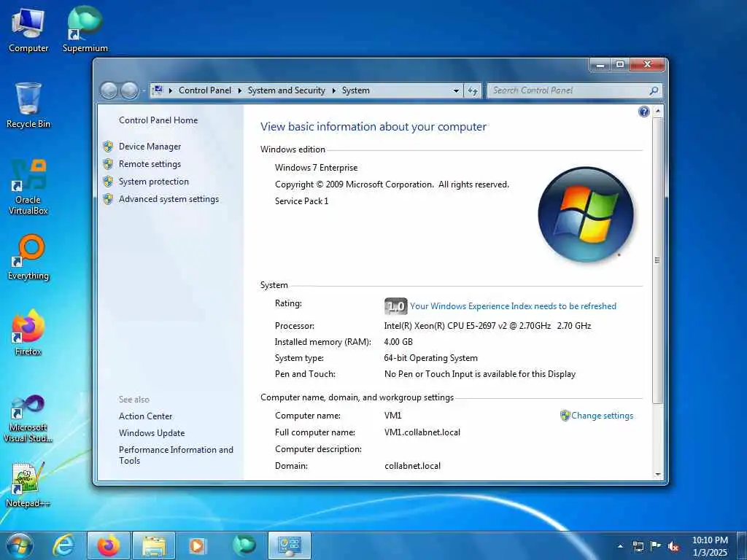The height and width of the screenshot is (560, 747).
Task: Click the Back navigation button
Action: tap(109, 90)
